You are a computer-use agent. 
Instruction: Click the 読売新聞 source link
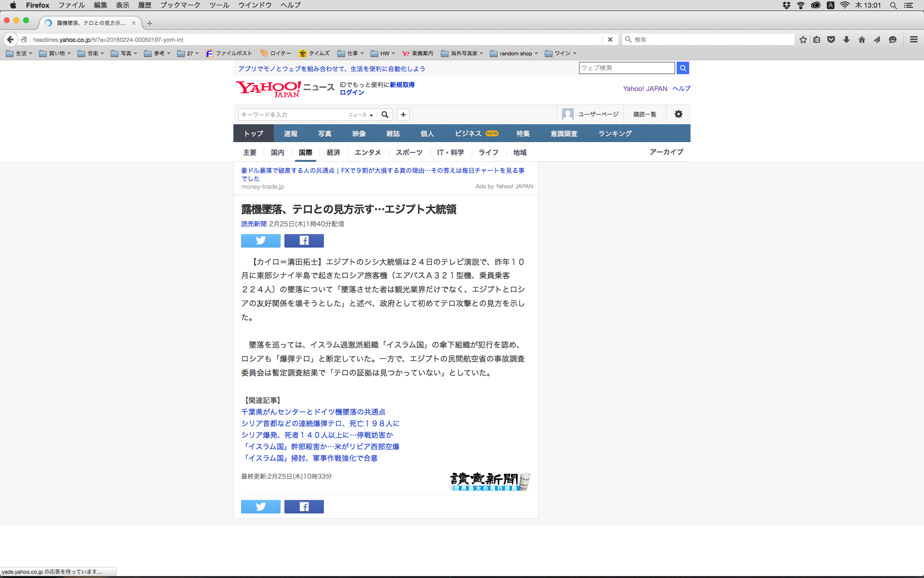(254, 224)
